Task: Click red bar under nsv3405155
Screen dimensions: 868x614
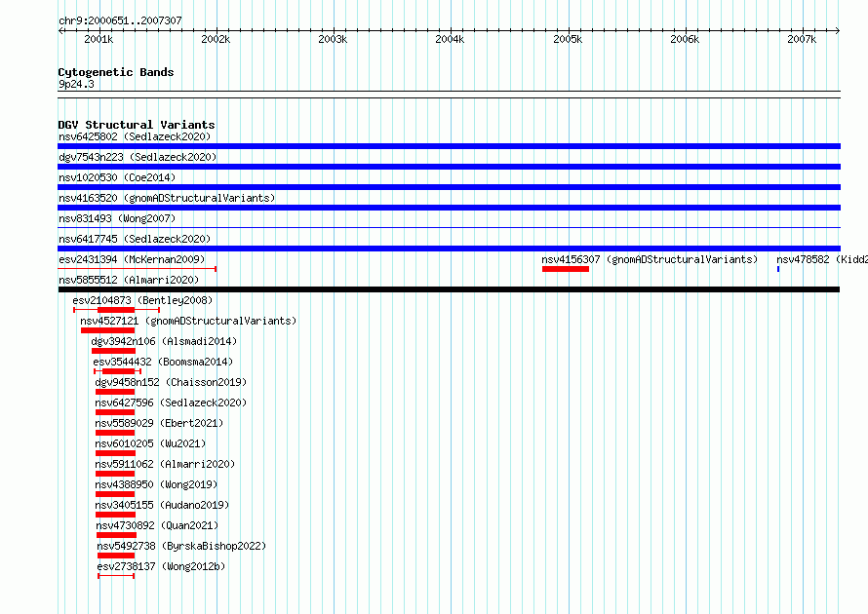Action: (x=115, y=515)
